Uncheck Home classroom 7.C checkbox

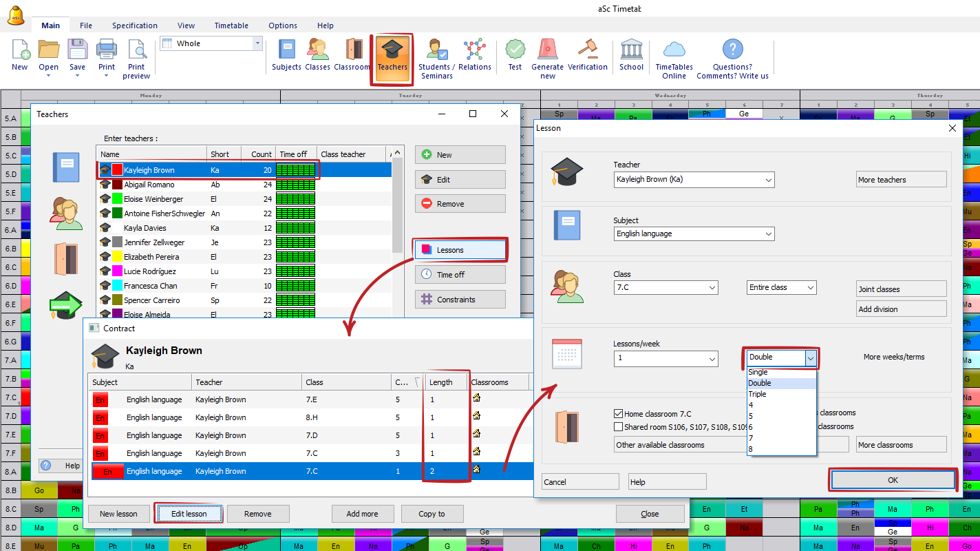(618, 414)
